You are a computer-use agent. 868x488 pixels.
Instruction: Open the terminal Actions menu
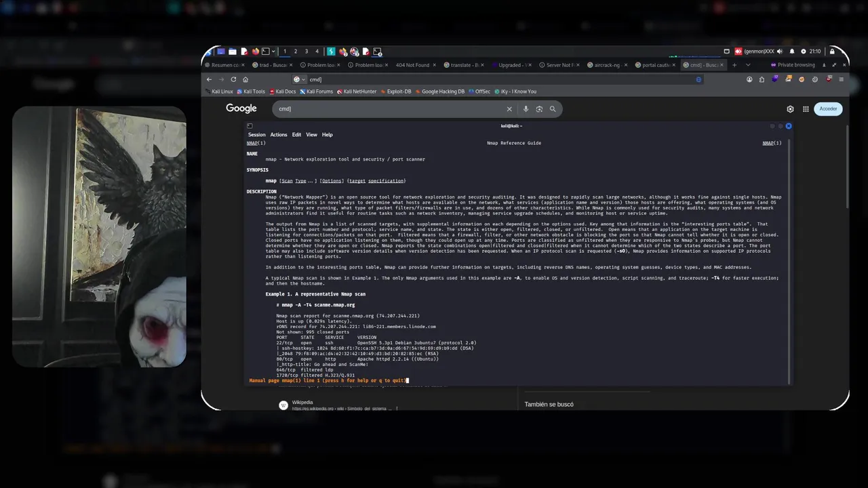pos(279,134)
